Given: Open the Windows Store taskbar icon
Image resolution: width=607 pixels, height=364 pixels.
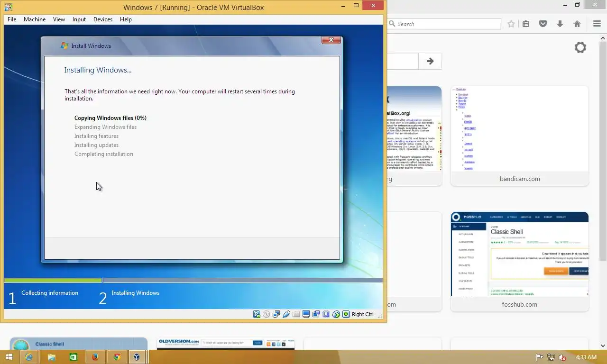Looking at the screenshot, I should [x=73, y=357].
